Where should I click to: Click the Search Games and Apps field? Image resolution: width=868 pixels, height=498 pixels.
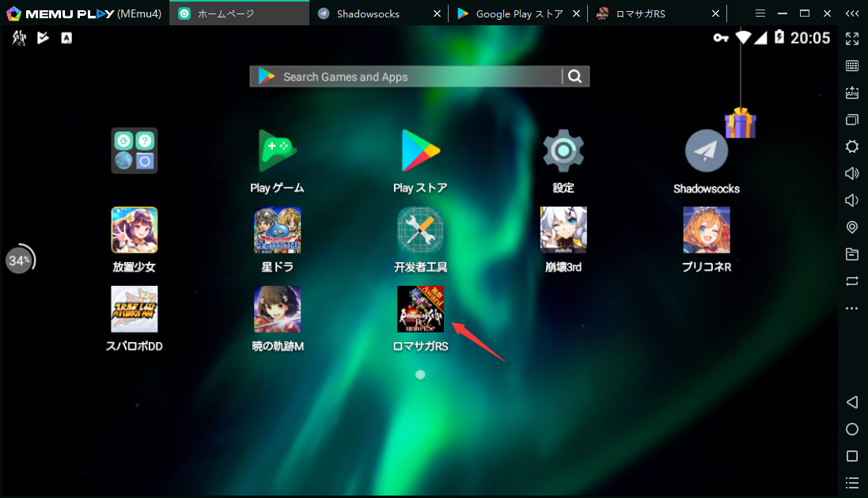click(x=411, y=77)
